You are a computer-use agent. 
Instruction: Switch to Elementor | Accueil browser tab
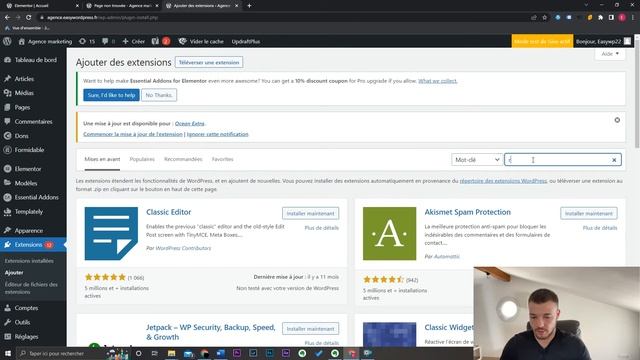[41, 6]
